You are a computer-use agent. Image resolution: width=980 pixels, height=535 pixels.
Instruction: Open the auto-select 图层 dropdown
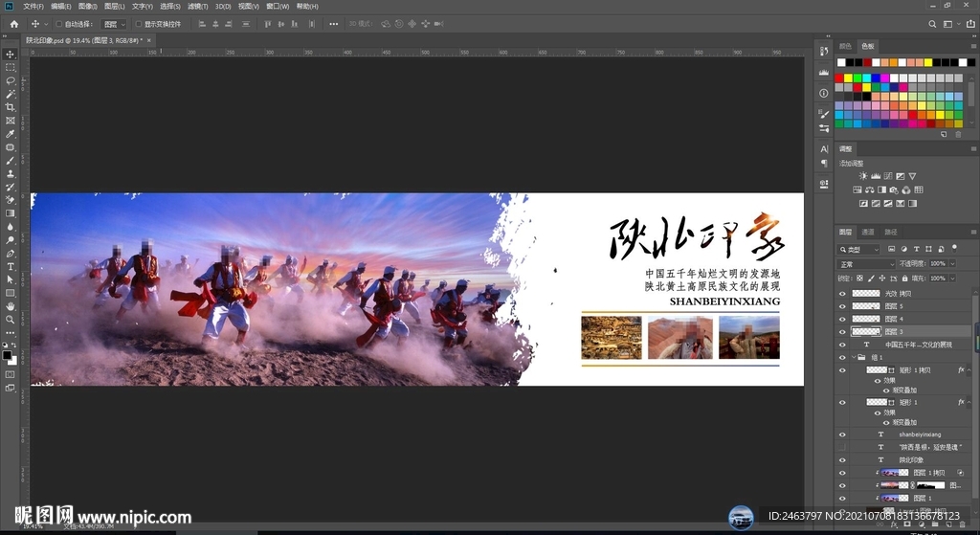(x=114, y=24)
